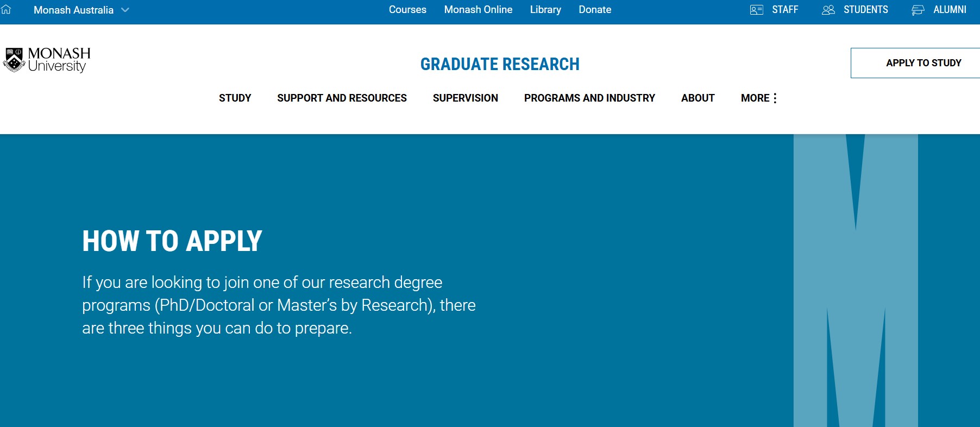980x427 pixels.
Task: Click the Staff ID card icon
Action: pos(757,10)
